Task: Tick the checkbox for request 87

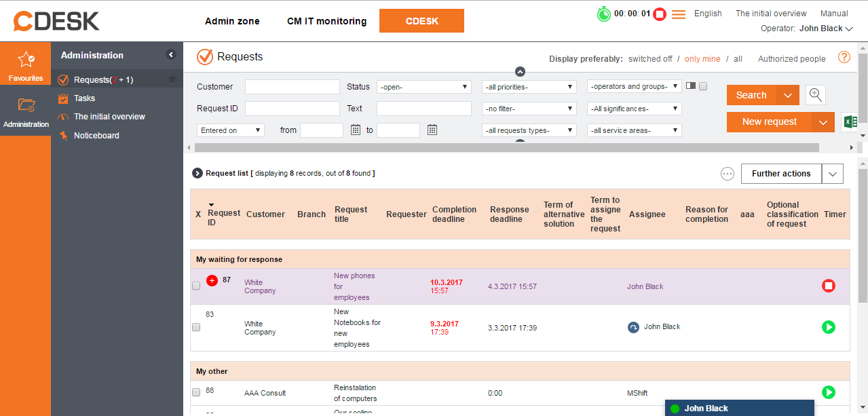Action: pyautogui.click(x=196, y=286)
